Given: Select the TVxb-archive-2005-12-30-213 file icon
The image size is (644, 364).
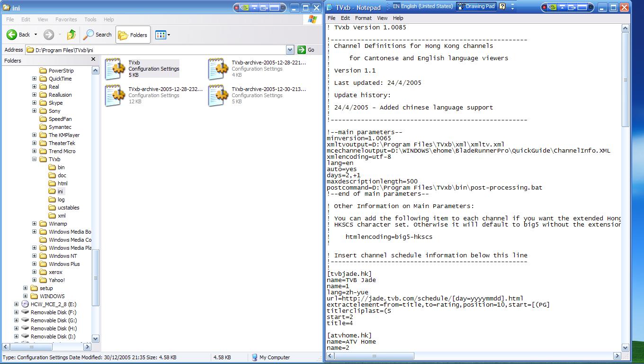Looking at the screenshot, I should point(218,95).
